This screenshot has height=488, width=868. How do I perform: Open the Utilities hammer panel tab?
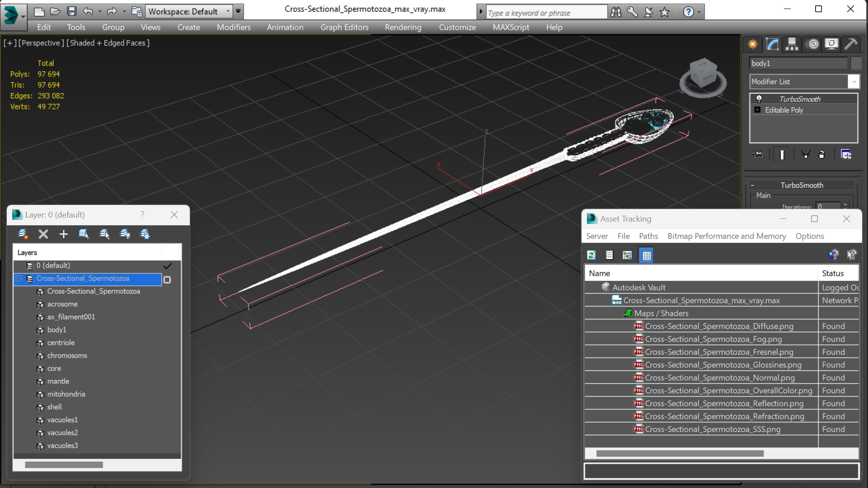coord(851,44)
